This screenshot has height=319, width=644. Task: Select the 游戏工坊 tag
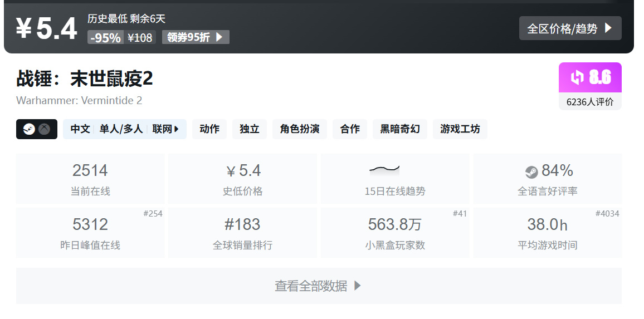[460, 129]
